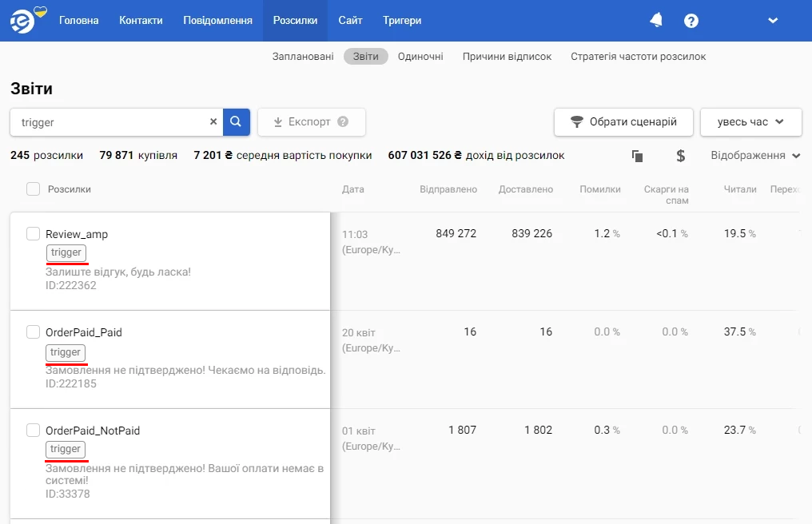Viewport: 812px width, 524px height.
Task: Click the 19.5 % read rate
Action: (740, 233)
